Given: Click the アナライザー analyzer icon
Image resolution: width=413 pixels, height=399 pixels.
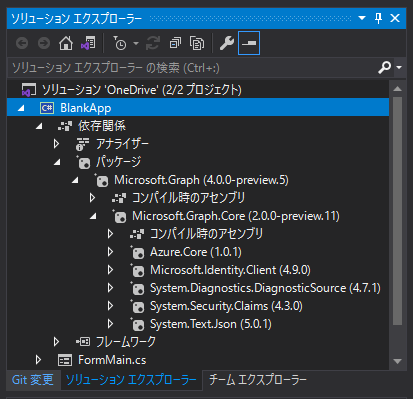Looking at the screenshot, I should (x=82, y=144).
